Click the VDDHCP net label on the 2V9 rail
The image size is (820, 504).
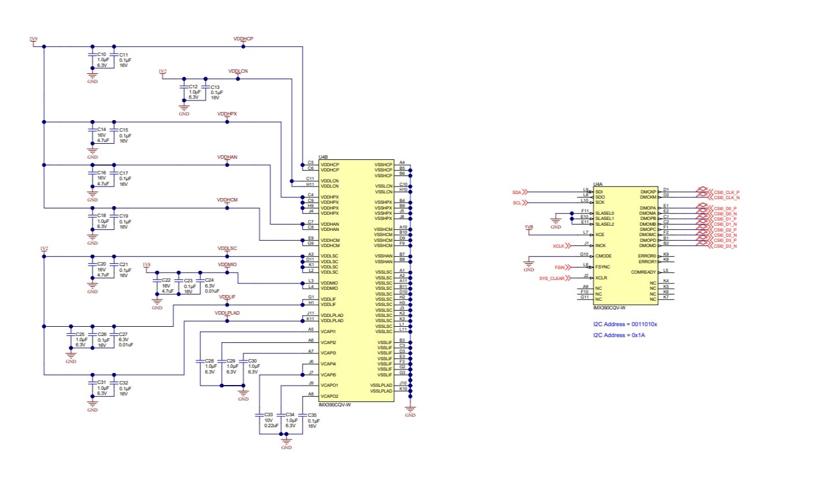[243, 39]
